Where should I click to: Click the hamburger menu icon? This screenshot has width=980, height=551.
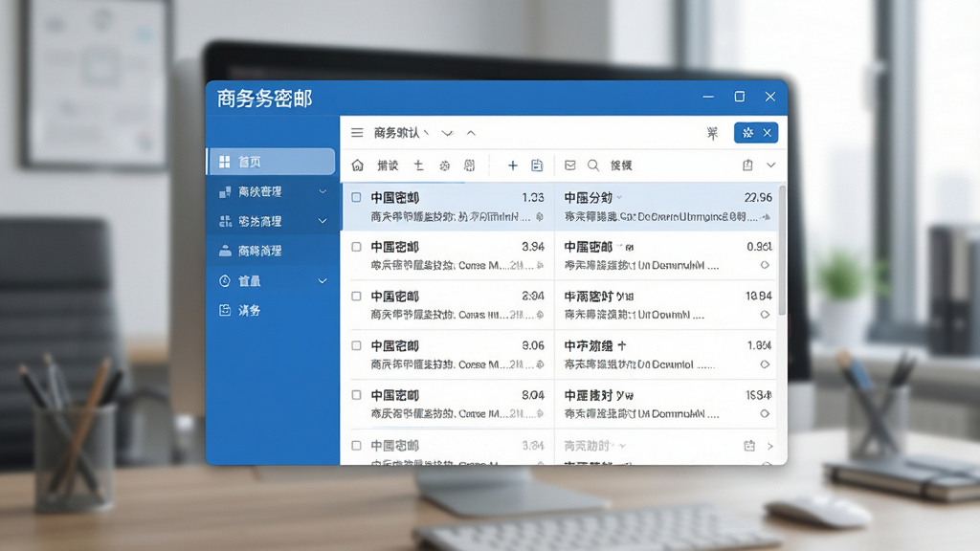tap(357, 132)
